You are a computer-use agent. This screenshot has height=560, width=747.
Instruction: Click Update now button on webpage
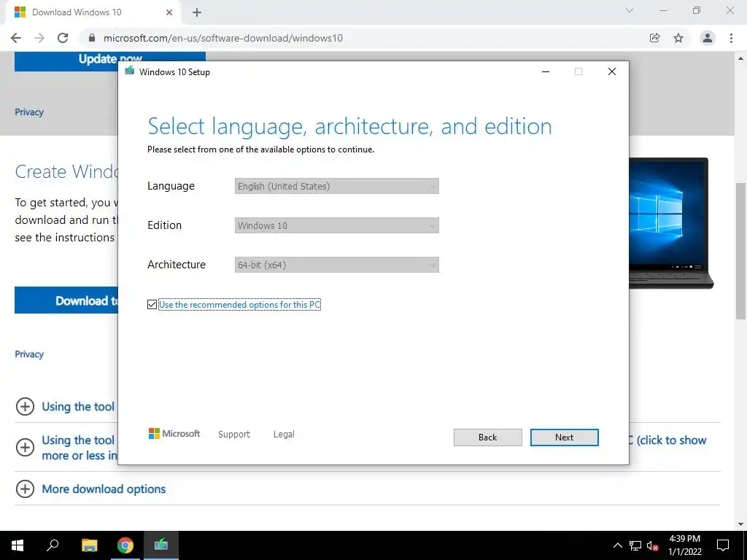[110, 61]
